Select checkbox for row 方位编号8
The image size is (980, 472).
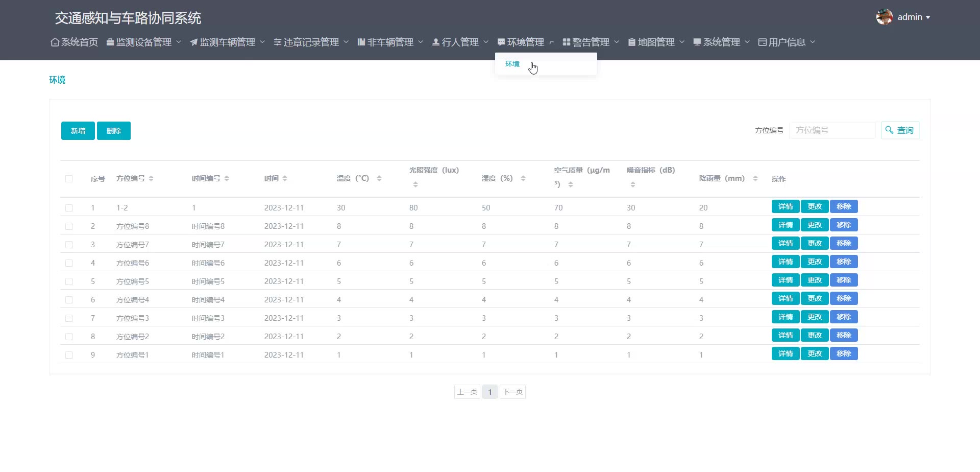(69, 226)
